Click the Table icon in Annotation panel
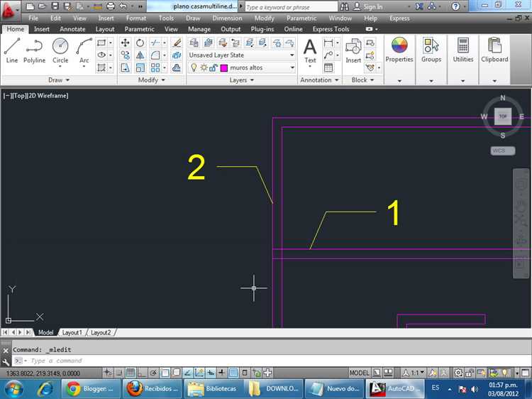Image resolution: width=532 pixels, height=399 pixels. pos(328,67)
